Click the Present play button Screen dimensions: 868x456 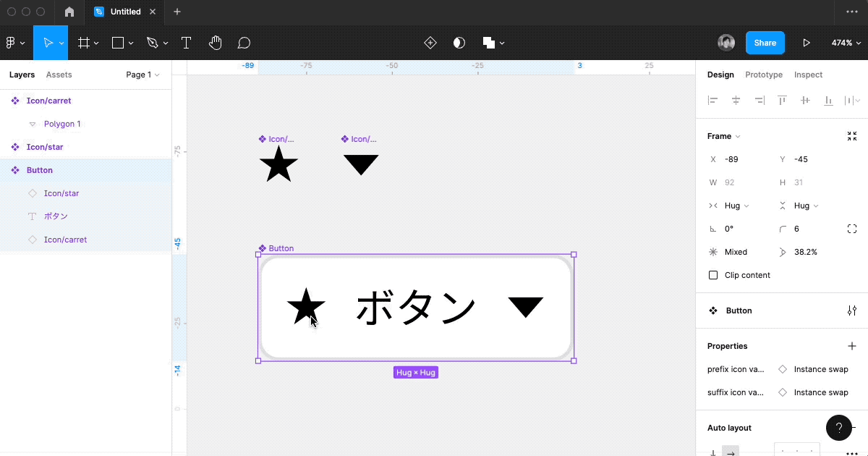(x=807, y=43)
